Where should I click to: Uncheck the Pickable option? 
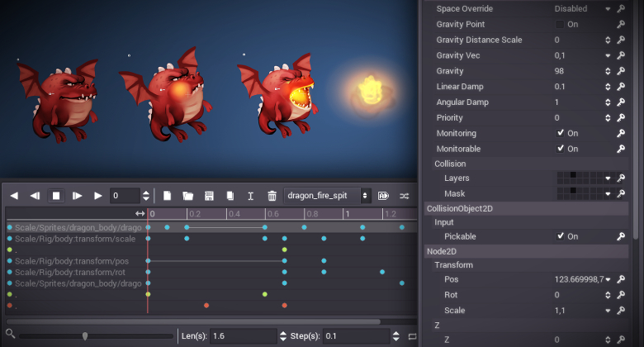coord(561,236)
